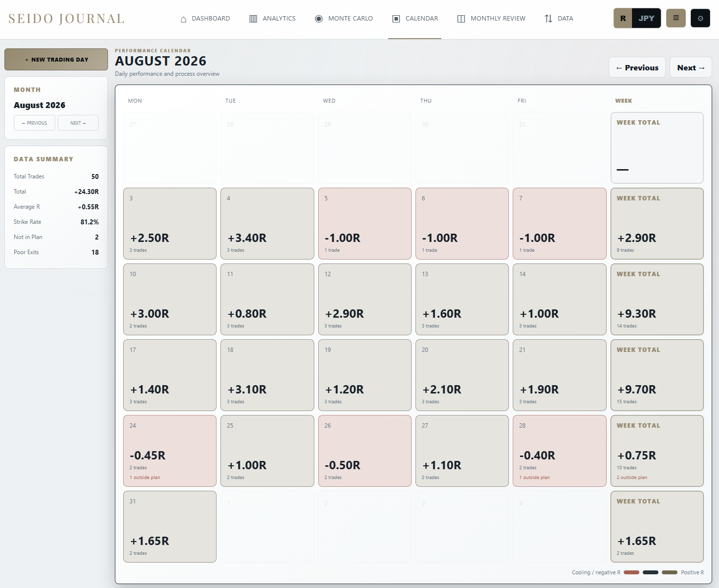Open August 11 day card +0.80R

pyautogui.click(x=267, y=299)
